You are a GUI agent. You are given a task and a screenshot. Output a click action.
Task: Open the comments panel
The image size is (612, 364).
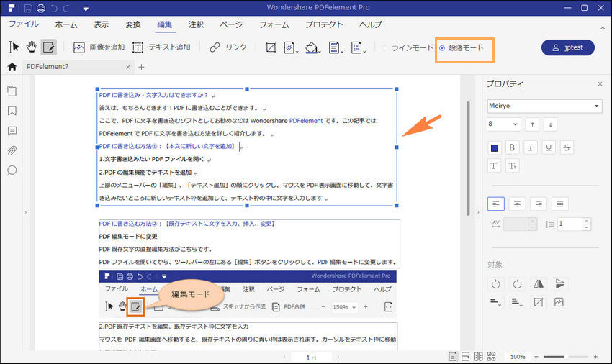[12, 131]
